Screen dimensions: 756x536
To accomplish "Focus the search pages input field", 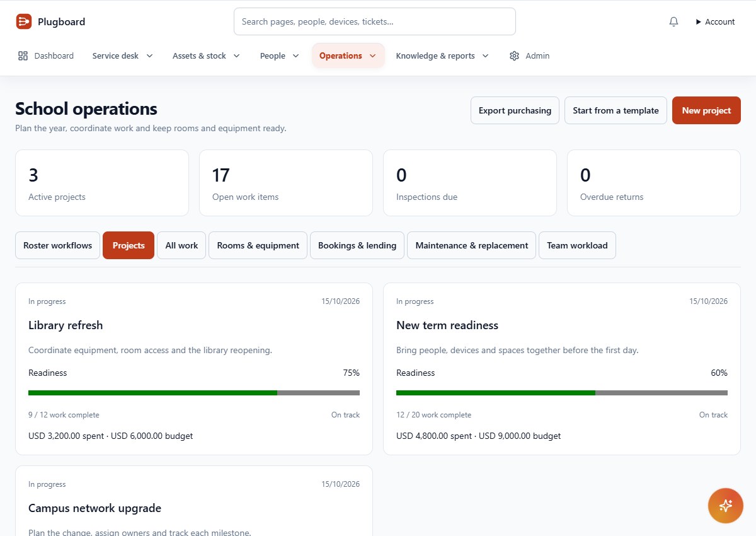I will tap(375, 21).
